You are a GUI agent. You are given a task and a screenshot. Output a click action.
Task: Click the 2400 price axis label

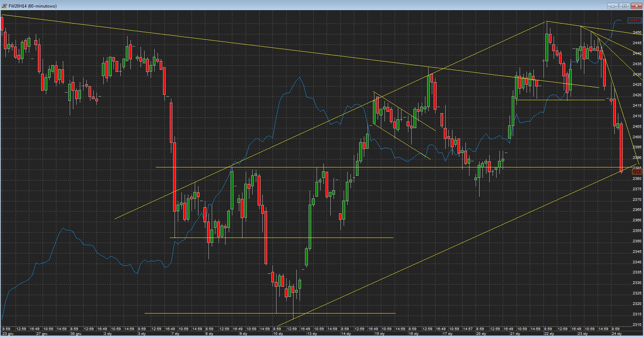(x=637, y=137)
